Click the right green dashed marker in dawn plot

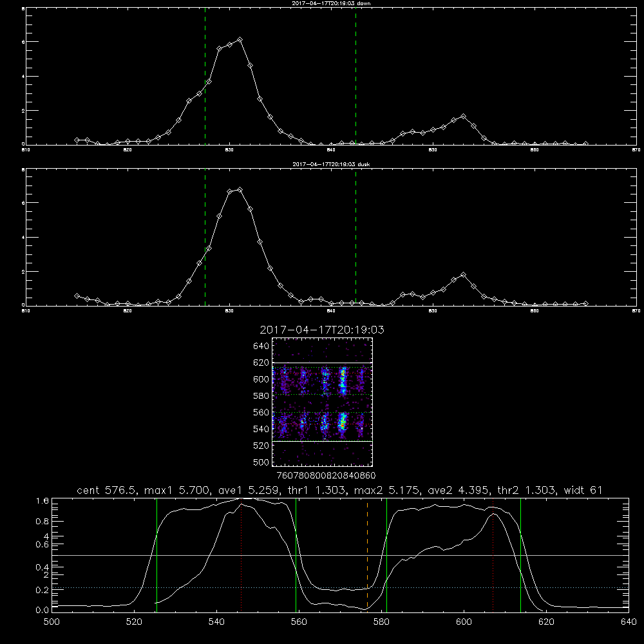(355, 77)
